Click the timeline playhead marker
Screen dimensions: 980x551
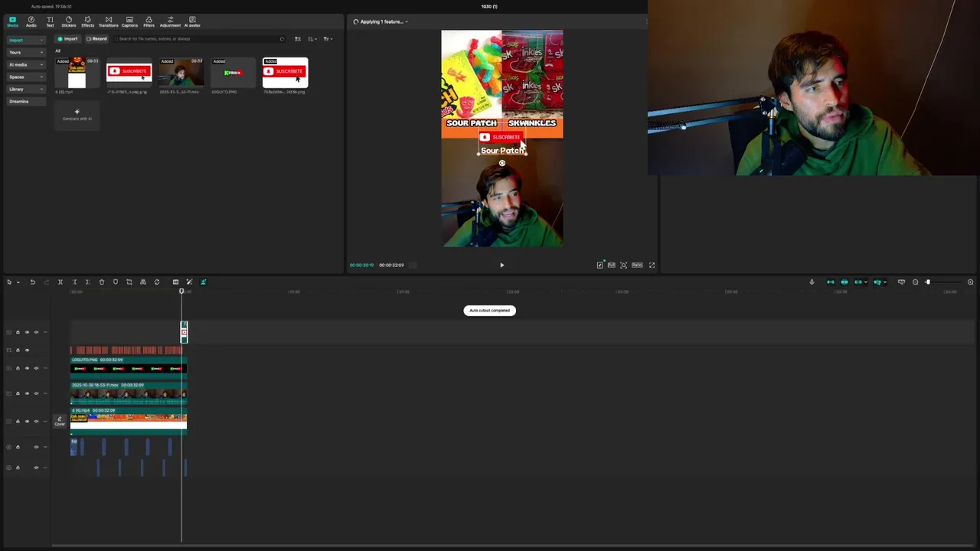(x=181, y=291)
